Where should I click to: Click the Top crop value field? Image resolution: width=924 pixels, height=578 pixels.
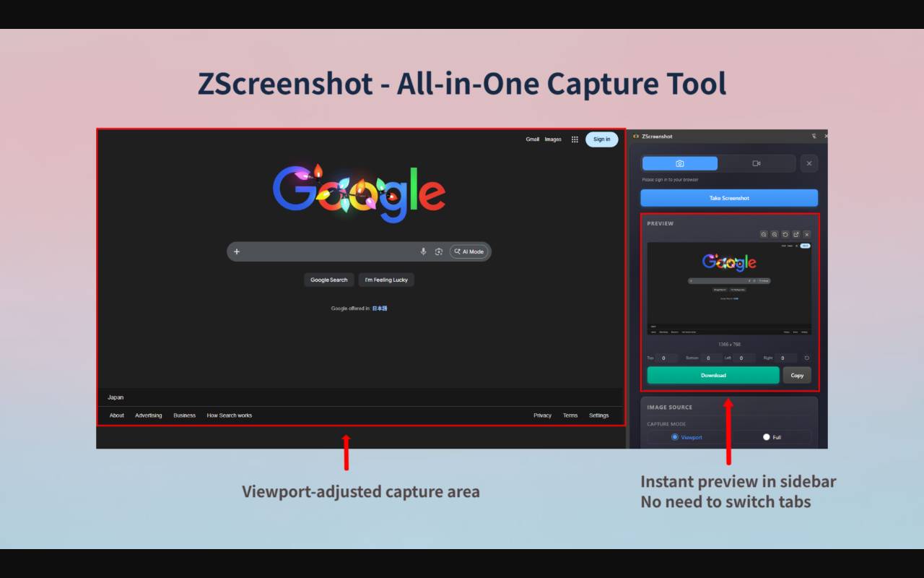tap(666, 358)
